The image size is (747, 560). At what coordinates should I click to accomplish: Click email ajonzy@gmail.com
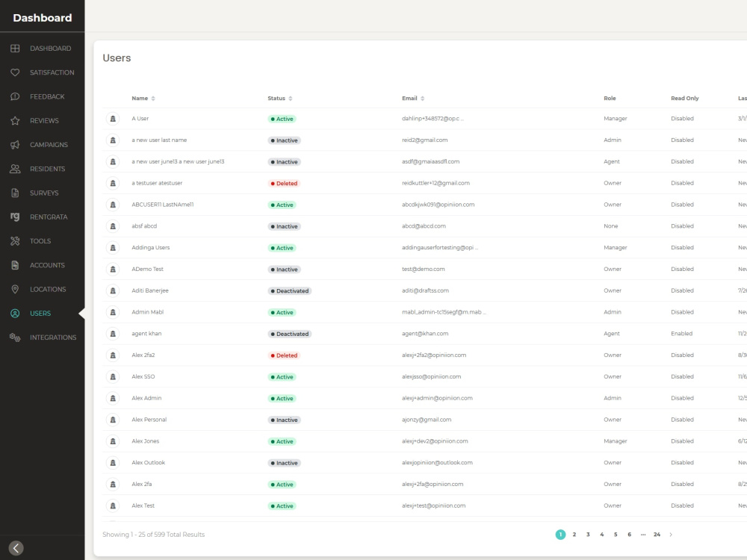pyautogui.click(x=427, y=420)
